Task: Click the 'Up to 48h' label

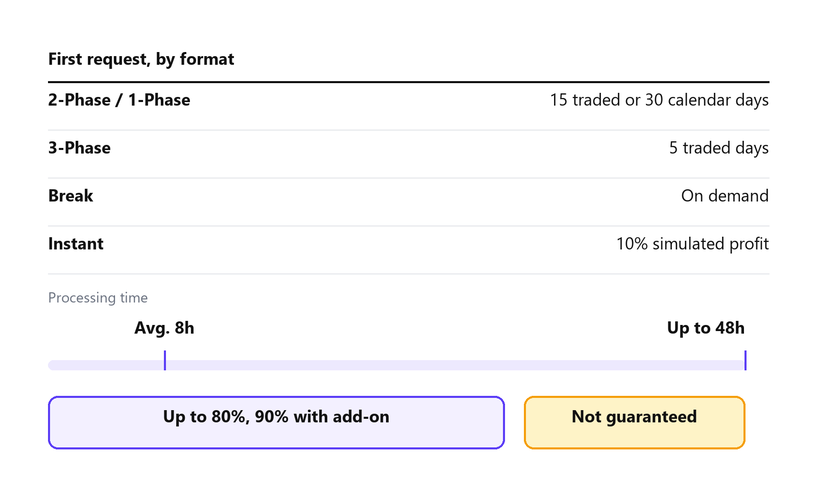Action: coord(706,327)
